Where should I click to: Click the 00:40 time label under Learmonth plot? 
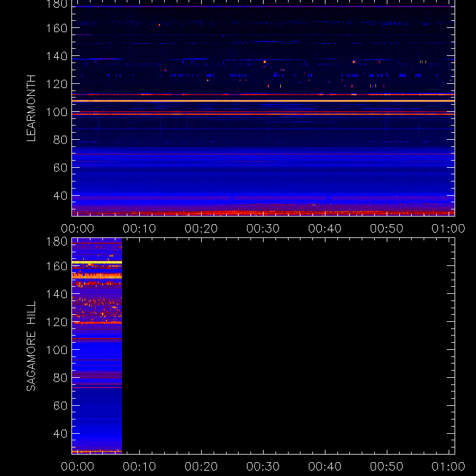pyautogui.click(x=325, y=228)
